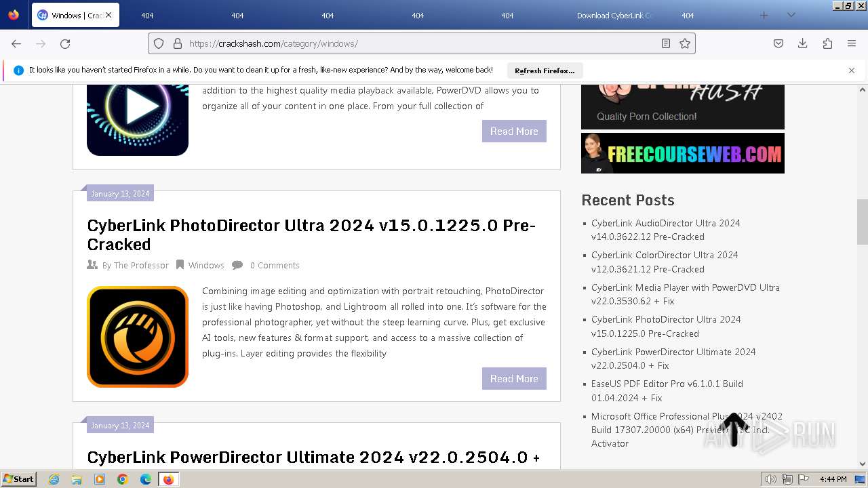Click the scroll-to-top arrow button

point(734,430)
